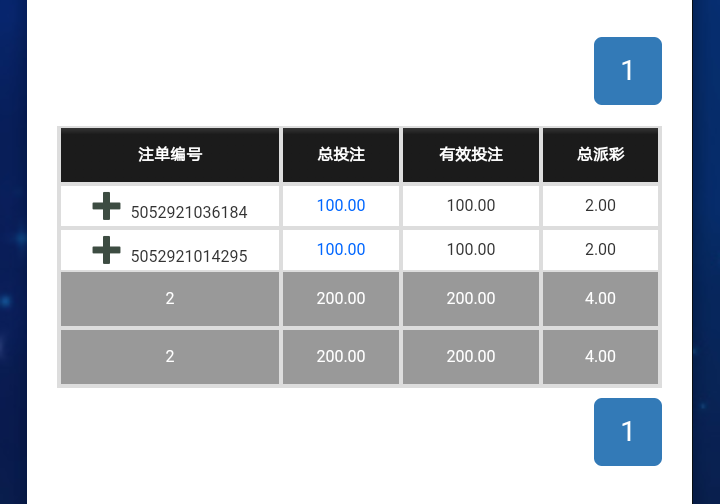Click the first summary row count 2
The width and height of the screenshot is (720, 504).
click(x=170, y=298)
